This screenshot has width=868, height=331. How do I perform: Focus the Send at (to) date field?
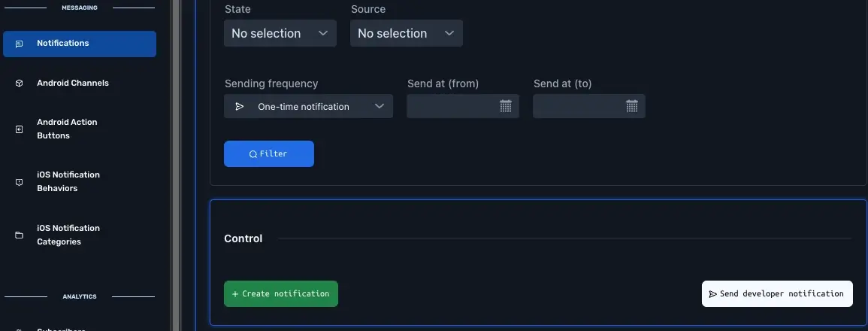(x=589, y=106)
